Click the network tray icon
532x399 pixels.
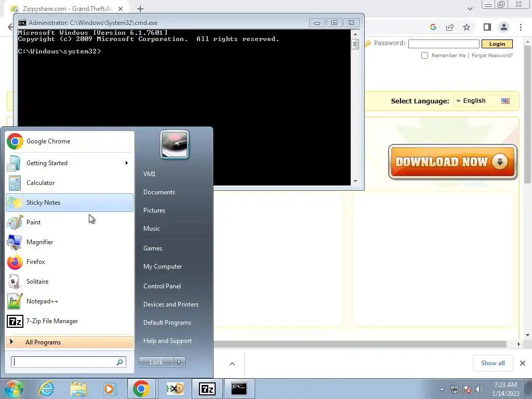(x=455, y=389)
